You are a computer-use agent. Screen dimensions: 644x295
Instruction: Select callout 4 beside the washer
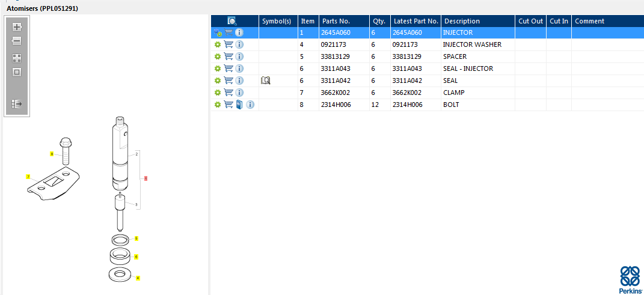[138, 278]
